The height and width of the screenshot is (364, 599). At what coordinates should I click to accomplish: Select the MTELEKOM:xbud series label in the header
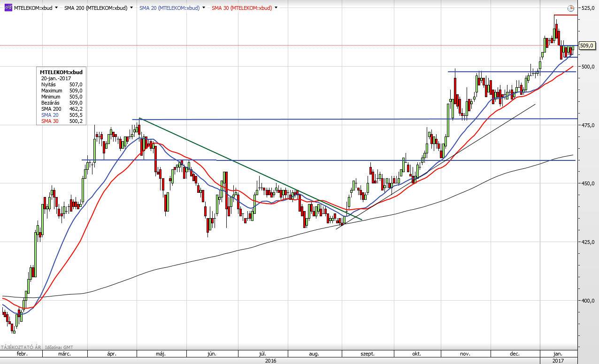click(x=33, y=8)
